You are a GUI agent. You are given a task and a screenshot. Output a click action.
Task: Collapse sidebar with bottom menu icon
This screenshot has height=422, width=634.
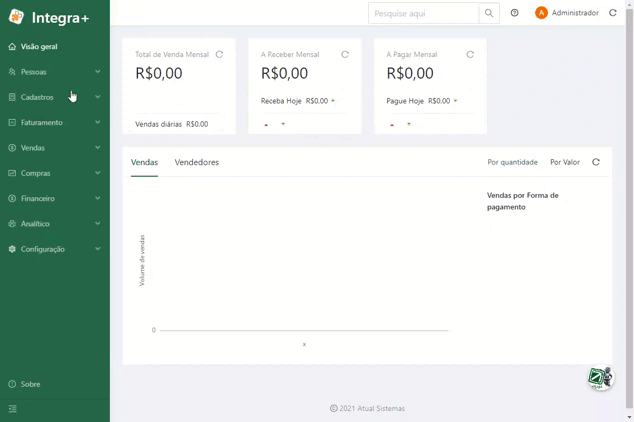point(13,409)
